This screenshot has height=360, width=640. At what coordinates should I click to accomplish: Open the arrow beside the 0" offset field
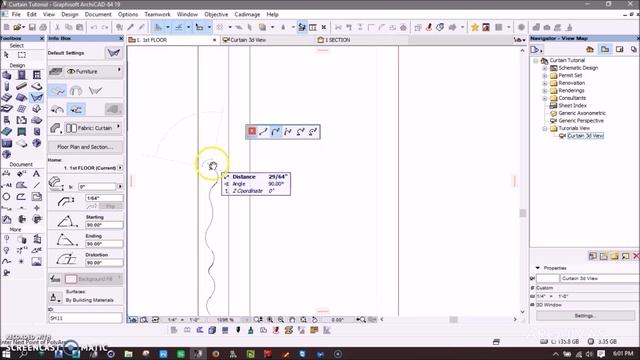(x=120, y=187)
